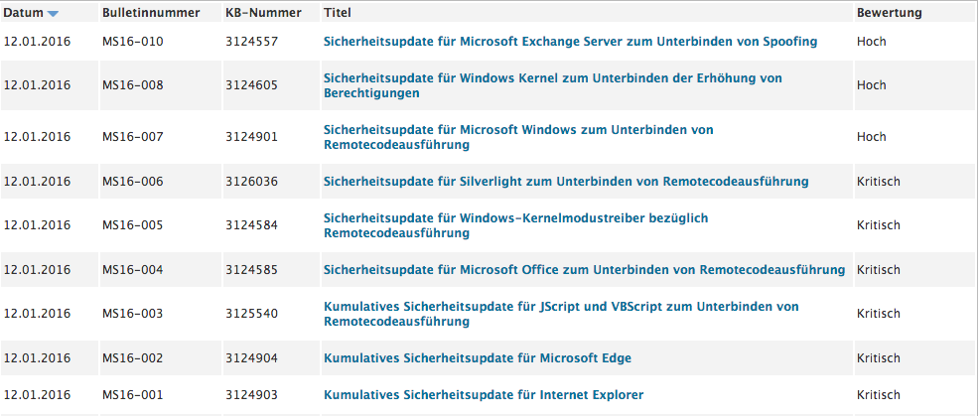Open the Microsoft Edge cumulative update link
Image resolution: width=980 pixels, height=416 pixels.
point(478,358)
